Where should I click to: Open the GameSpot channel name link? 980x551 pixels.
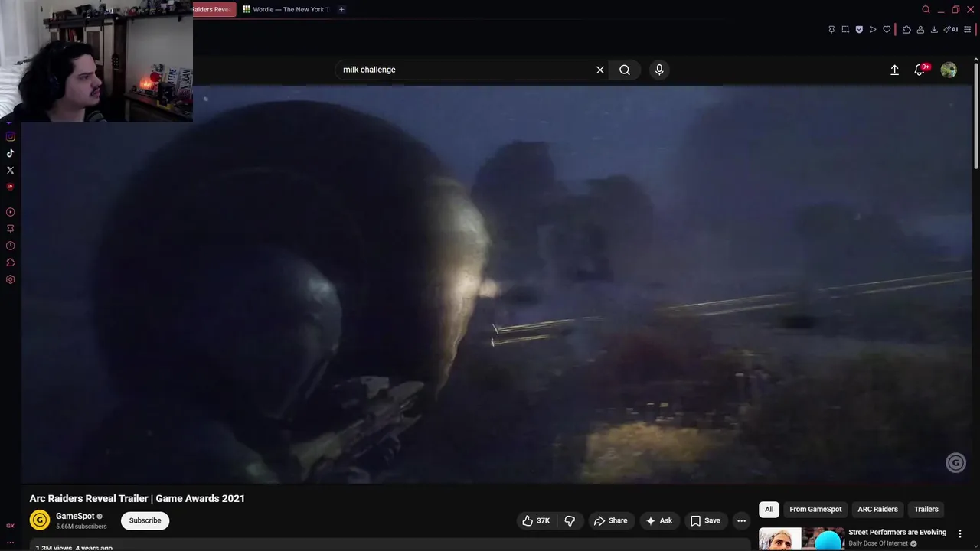(75, 516)
